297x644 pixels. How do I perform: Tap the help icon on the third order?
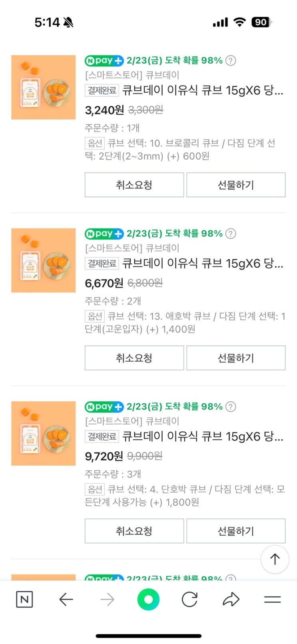pyautogui.click(x=231, y=407)
